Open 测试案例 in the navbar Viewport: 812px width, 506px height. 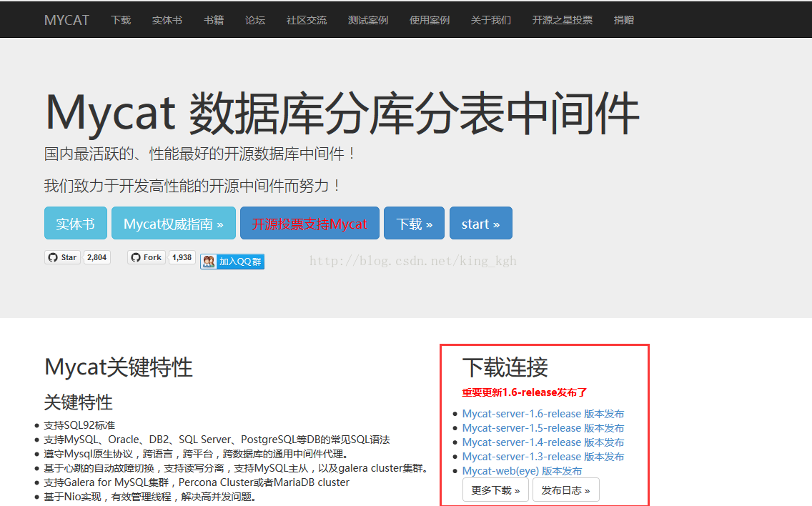pos(368,20)
